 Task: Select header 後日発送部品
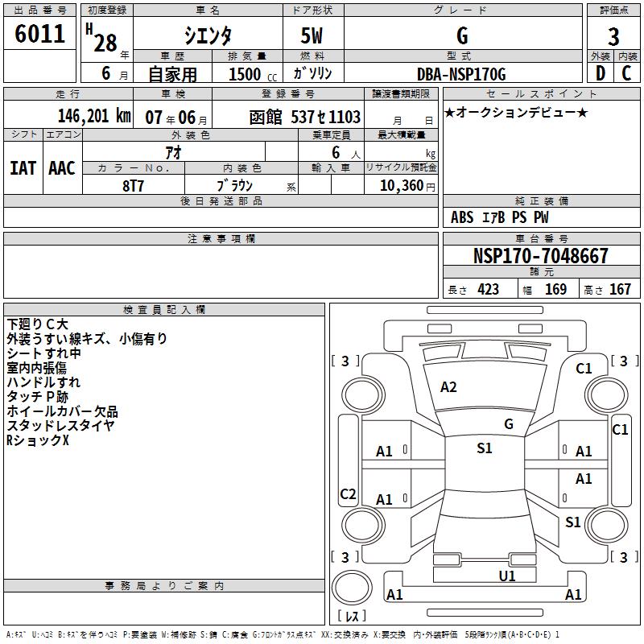[x=221, y=200]
